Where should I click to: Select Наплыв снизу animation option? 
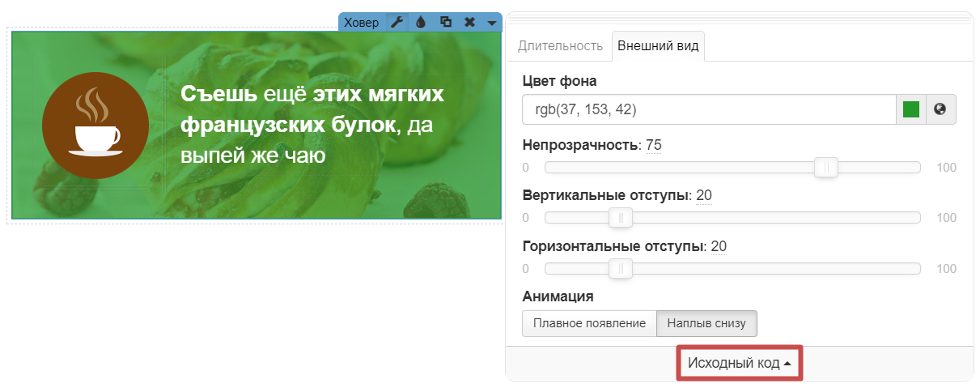pyautogui.click(x=706, y=323)
